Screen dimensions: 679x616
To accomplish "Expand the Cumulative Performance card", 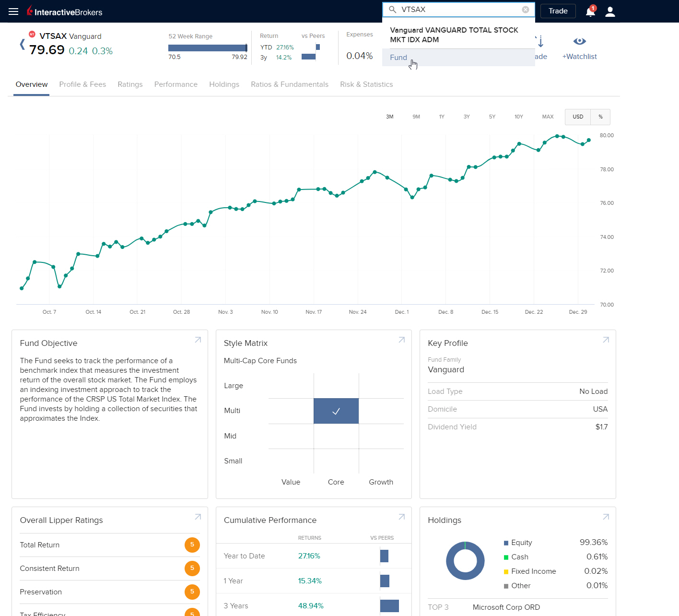I will (x=401, y=517).
